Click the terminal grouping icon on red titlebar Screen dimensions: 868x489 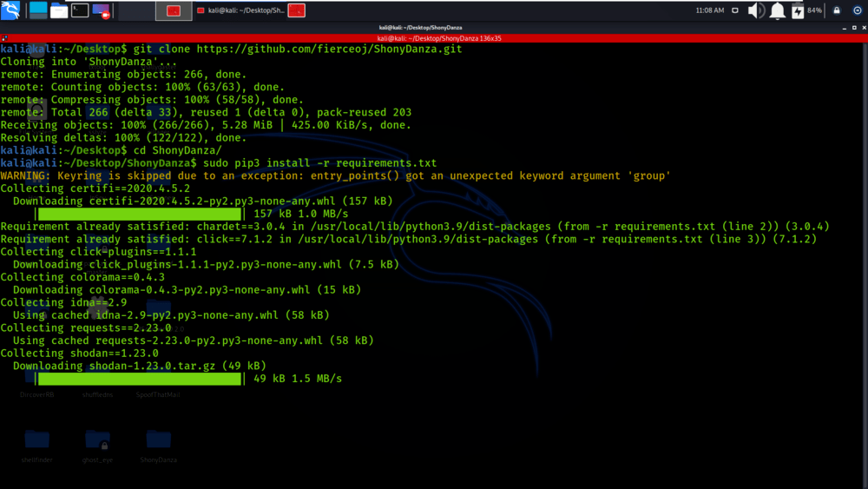point(4,38)
